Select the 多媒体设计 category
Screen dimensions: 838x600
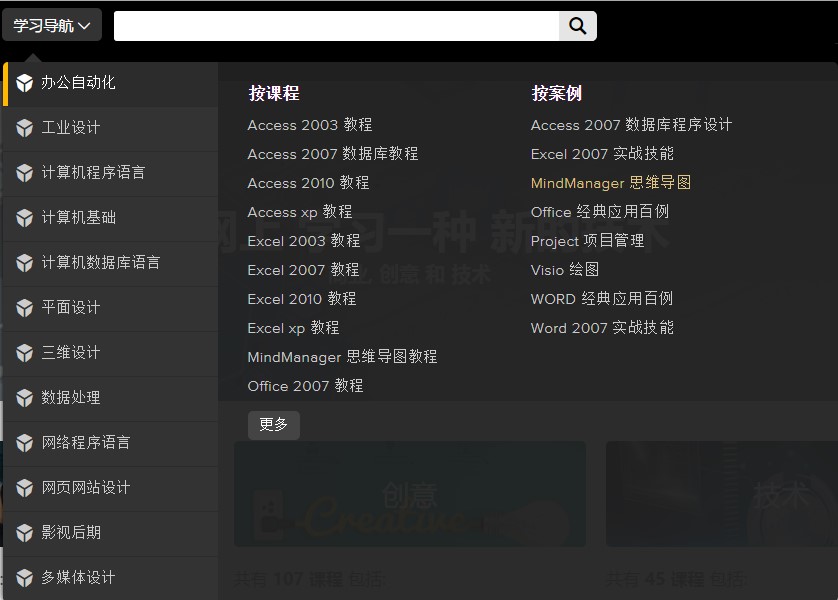pyautogui.click(x=111, y=578)
